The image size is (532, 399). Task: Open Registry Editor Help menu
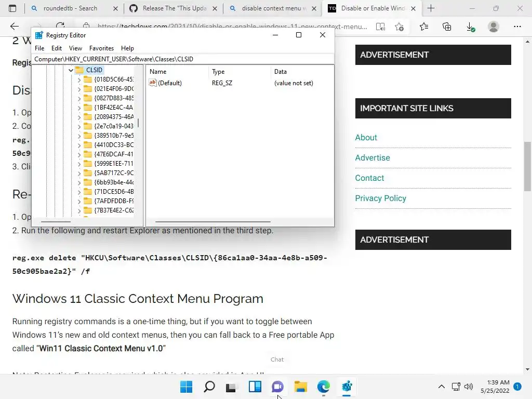click(x=127, y=48)
